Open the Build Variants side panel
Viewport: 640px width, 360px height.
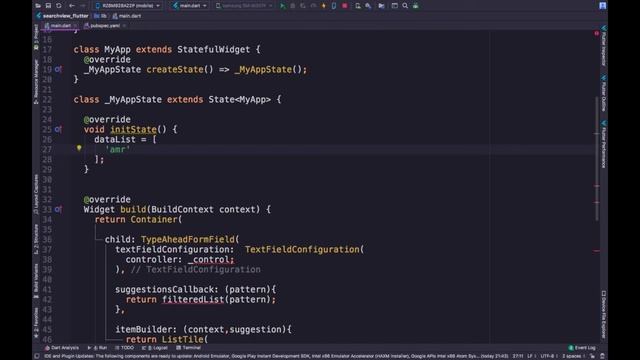[36, 281]
